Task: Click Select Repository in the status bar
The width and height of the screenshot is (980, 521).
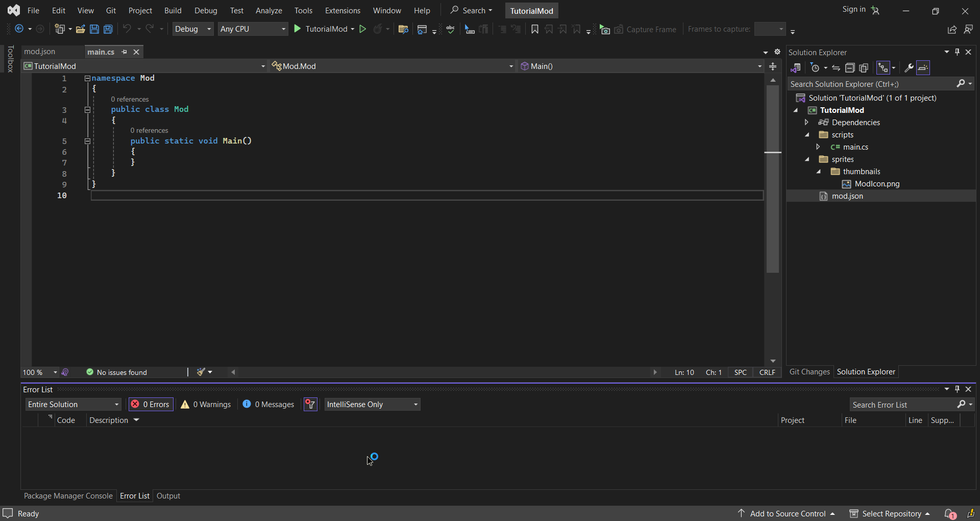Action: coord(890,513)
